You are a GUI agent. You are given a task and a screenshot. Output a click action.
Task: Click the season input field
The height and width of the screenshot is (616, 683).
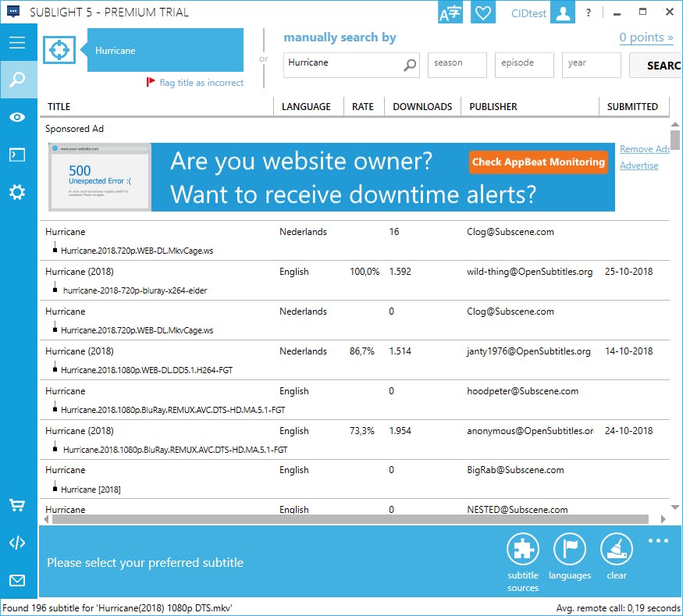coord(457,66)
